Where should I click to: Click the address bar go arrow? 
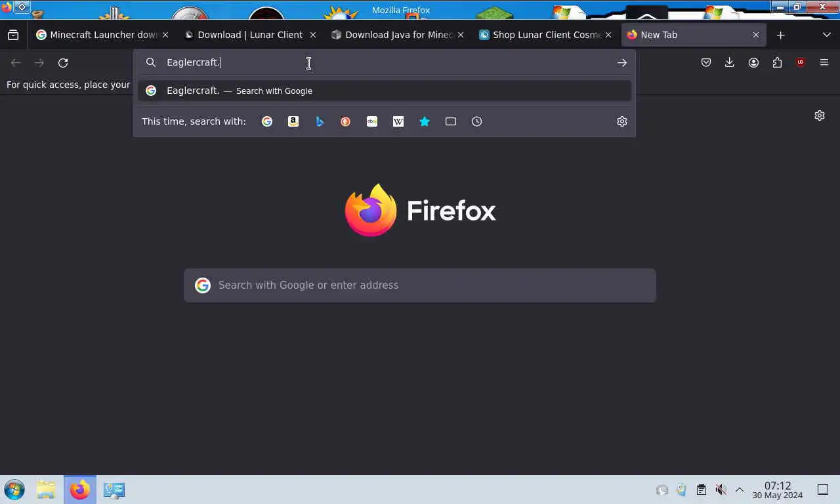click(x=622, y=63)
